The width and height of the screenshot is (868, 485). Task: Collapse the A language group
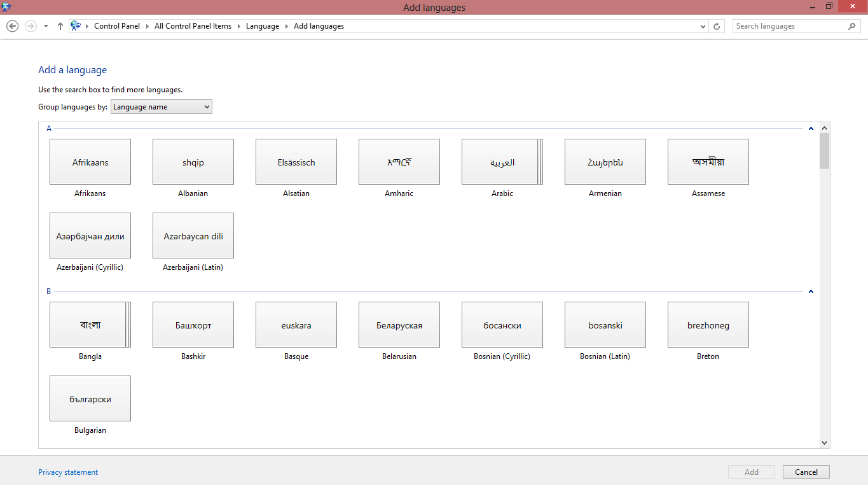811,129
